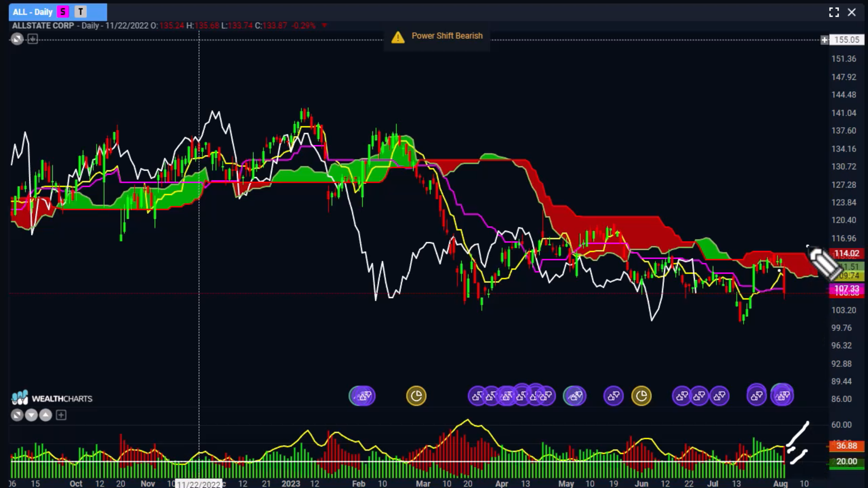Click the 86.00 price axis label

841,399
